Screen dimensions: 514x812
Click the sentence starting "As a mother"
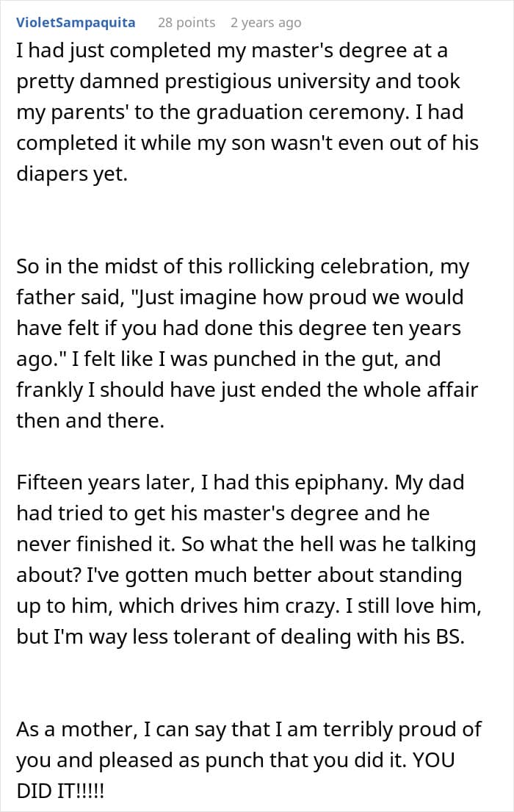(x=248, y=730)
